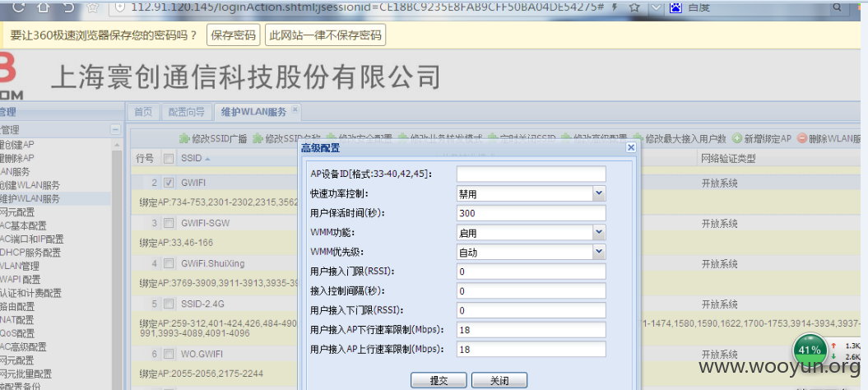
Task: Click the GWiFi.ShuiXing SSID cell
Action: [212, 263]
